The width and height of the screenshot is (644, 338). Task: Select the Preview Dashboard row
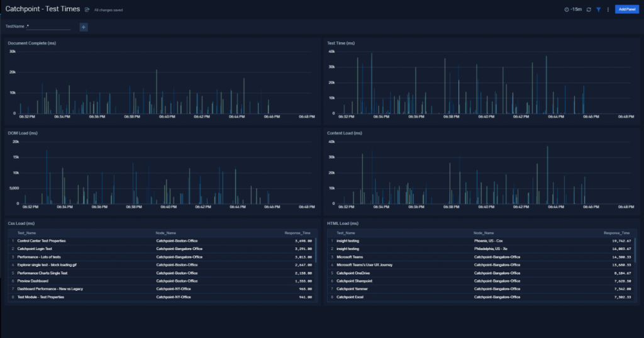click(x=162, y=281)
